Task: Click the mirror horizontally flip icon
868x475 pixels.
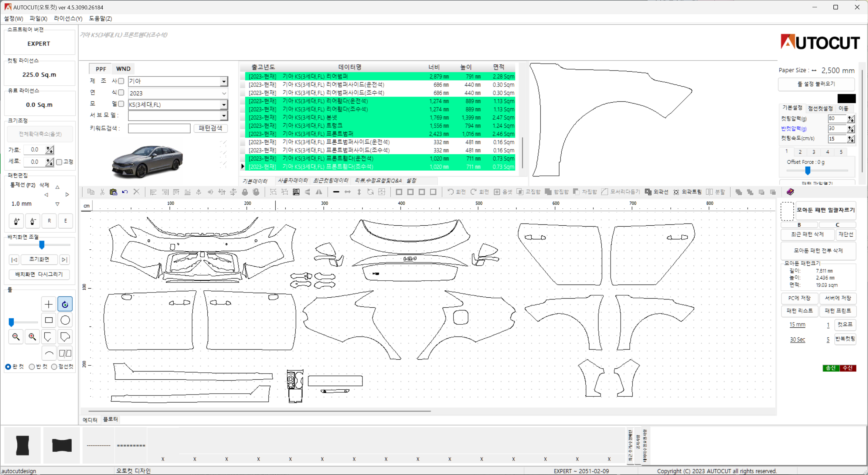Action: [319, 192]
